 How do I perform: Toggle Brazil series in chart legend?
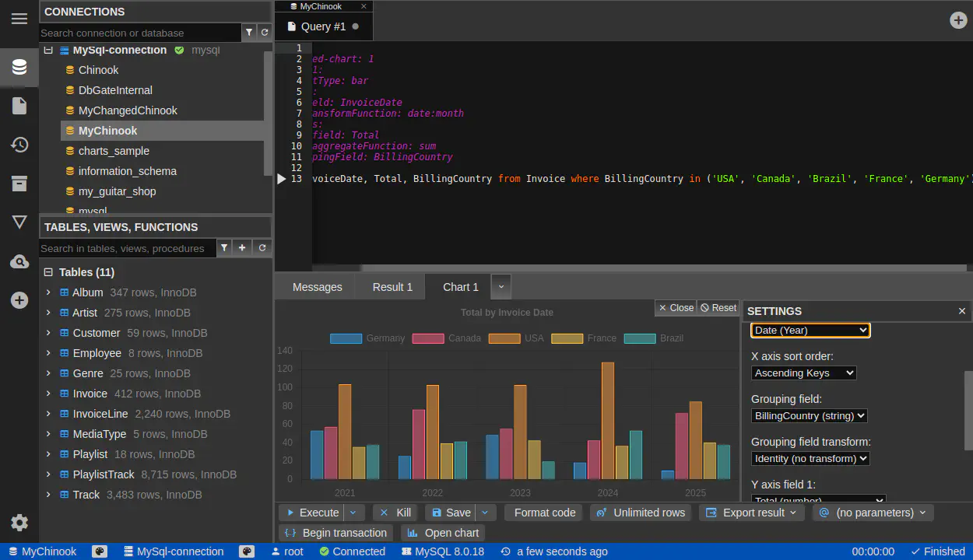click(654, 338)
